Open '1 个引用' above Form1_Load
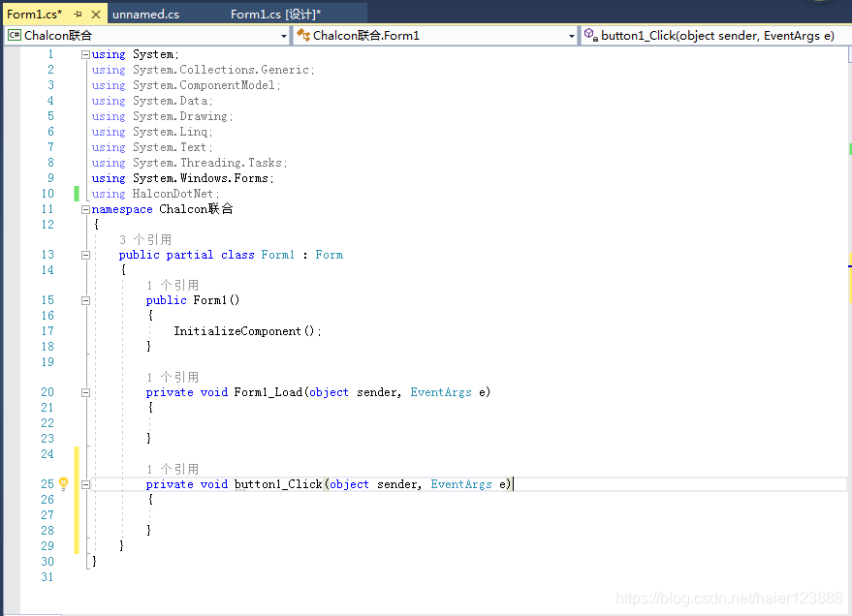852x616 pixels. coord(173,377)
